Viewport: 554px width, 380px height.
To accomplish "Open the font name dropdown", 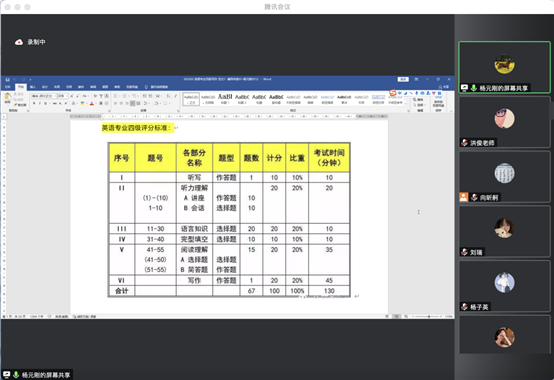I will click(x=55, y=96).
